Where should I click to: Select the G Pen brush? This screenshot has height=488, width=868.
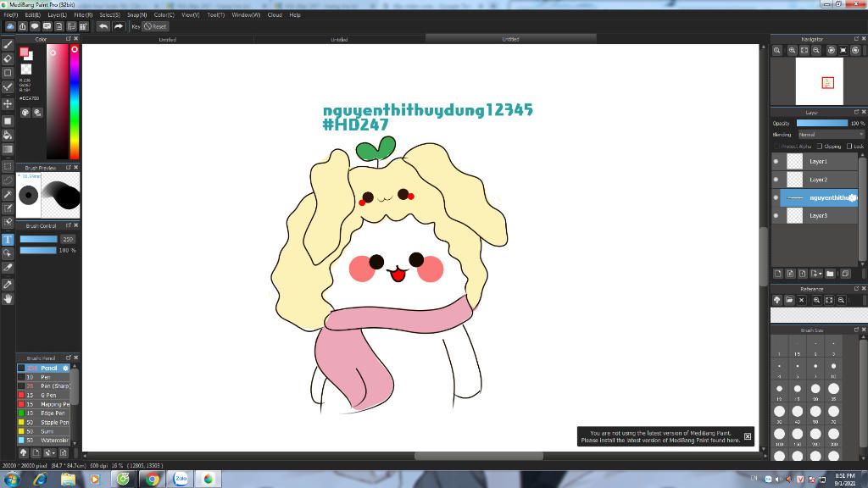click(44, 396)
